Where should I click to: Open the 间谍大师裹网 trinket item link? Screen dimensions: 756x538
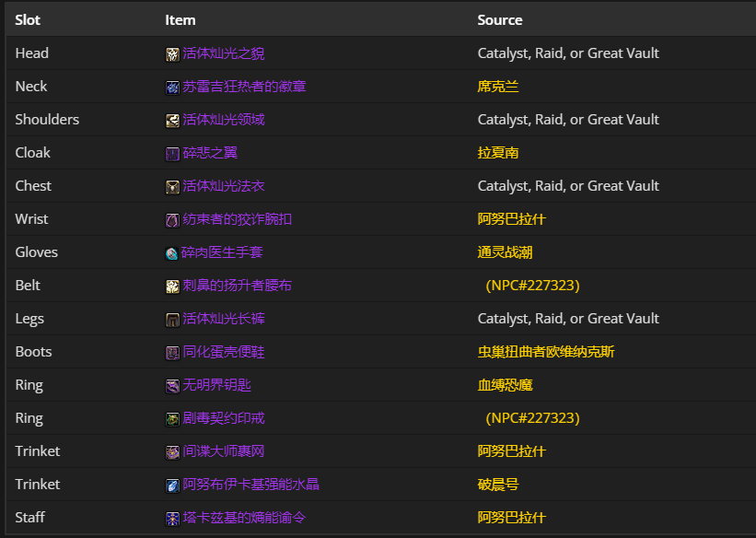[x=224, y=451]
